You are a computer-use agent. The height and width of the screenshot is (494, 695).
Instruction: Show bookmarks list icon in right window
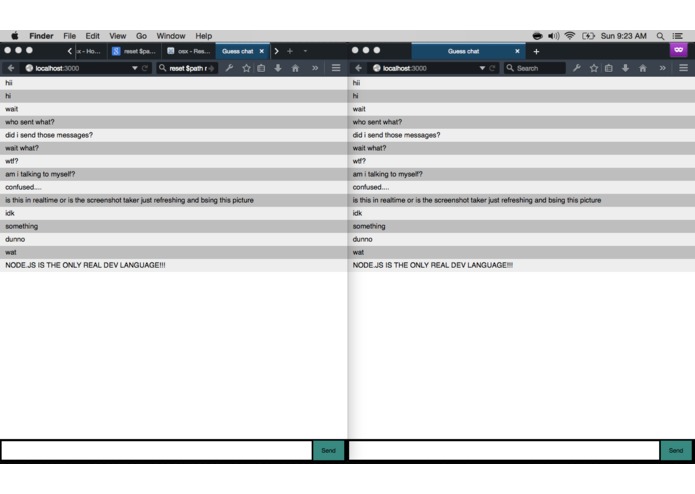click(609, 68)
